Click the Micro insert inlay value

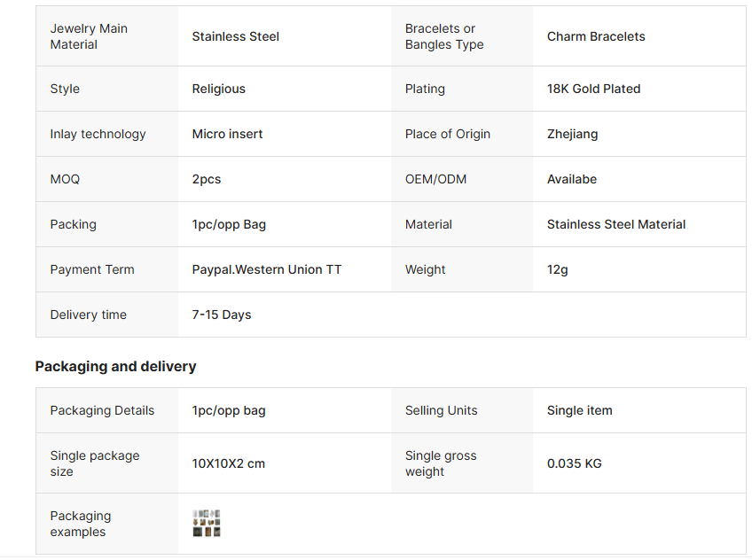coord(227,134)
